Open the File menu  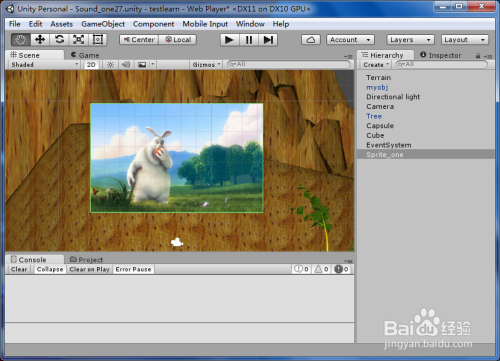pos(15,24)
